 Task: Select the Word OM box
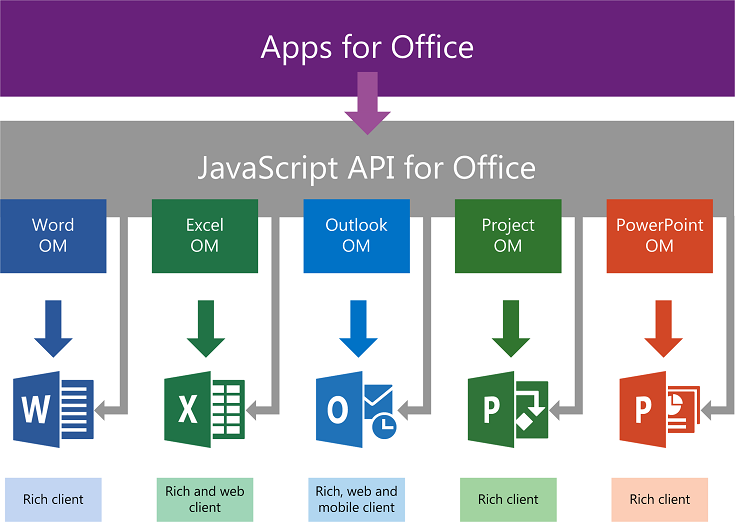(53, 236)
